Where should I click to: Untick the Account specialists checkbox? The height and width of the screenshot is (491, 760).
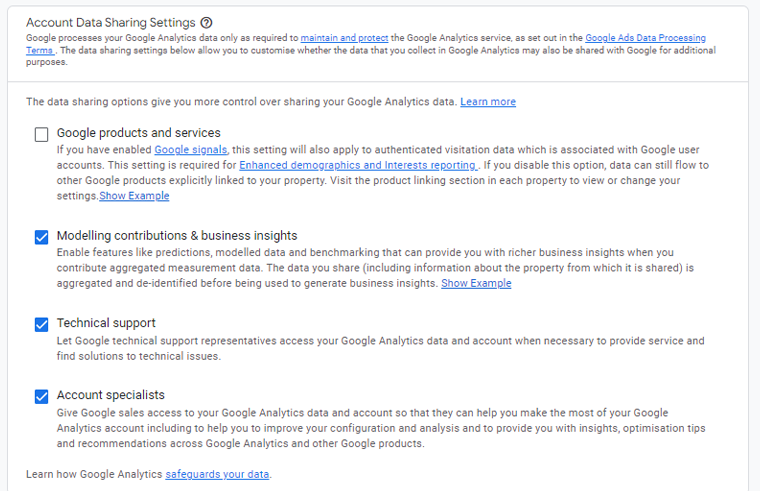coord(42,396)
